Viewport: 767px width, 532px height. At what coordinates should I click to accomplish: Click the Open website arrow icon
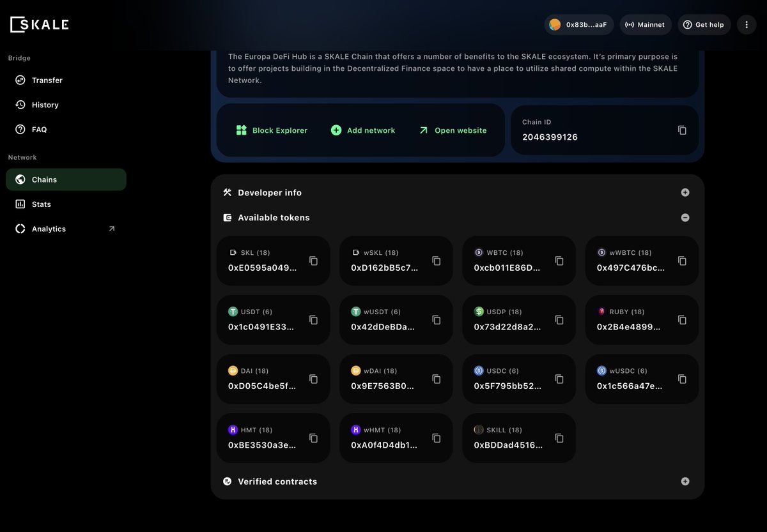point(423,130)
